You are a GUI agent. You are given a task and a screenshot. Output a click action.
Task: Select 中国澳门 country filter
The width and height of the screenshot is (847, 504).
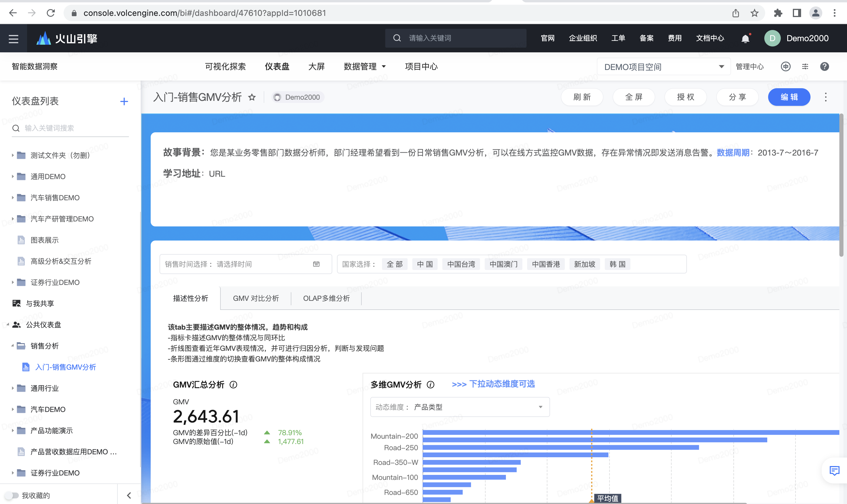[x=503, y=264]
